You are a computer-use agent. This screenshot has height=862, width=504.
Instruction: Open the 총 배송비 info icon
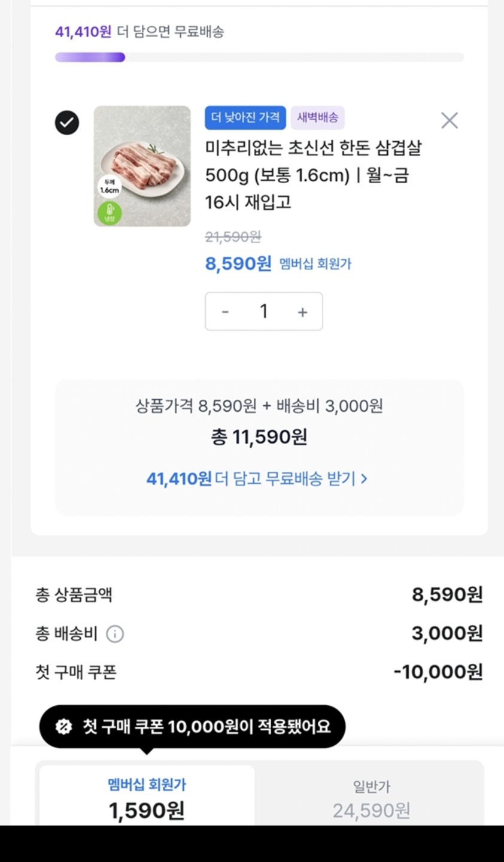(115, 634)
